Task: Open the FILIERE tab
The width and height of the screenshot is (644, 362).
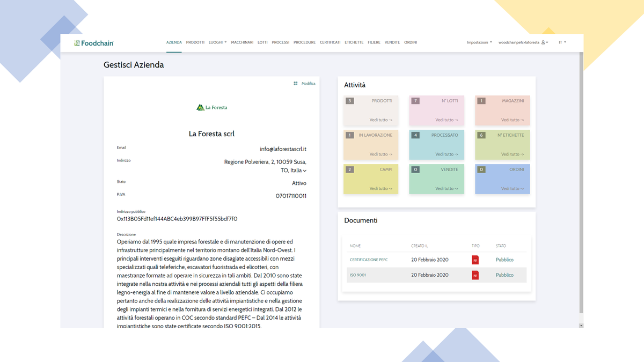Action: (x=374, y=42)
